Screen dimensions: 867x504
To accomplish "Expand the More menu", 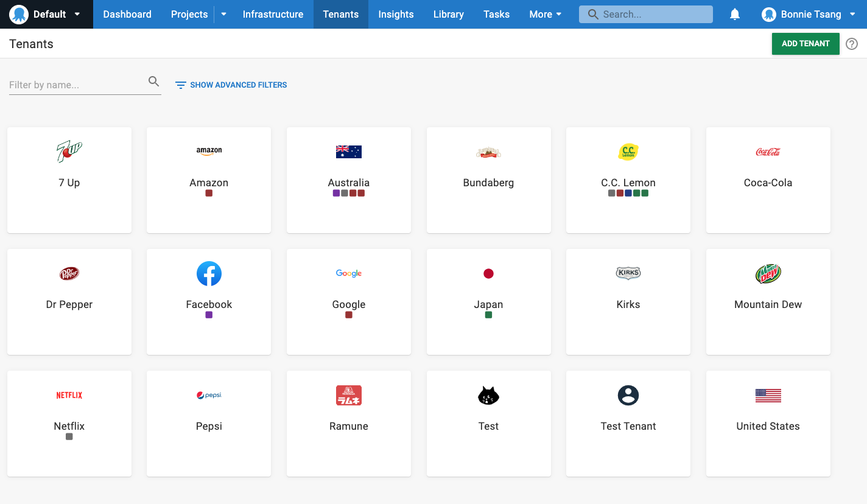I will tap(546, 14).
